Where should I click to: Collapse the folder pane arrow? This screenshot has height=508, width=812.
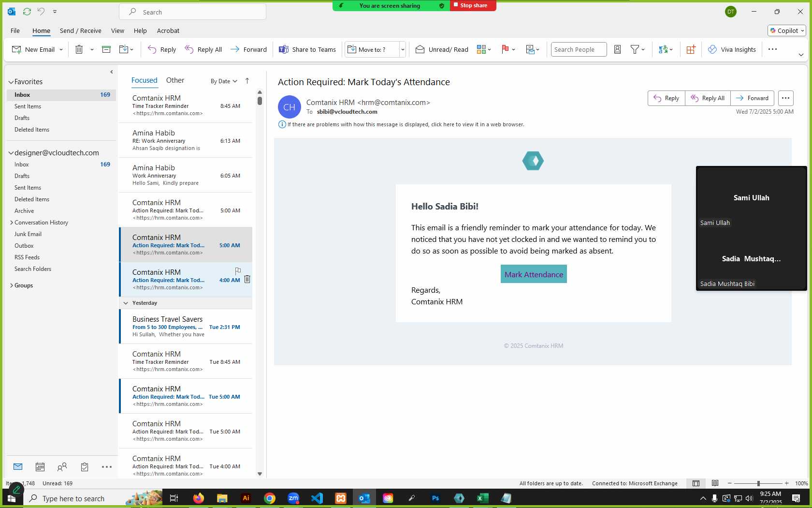click(112, 72)
